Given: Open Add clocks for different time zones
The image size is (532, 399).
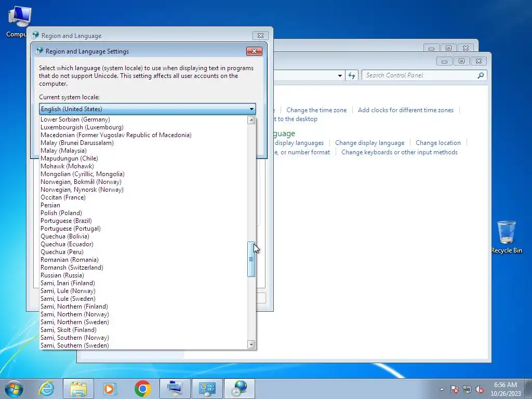Looking at the screenshot, I should tap(405, 110).
